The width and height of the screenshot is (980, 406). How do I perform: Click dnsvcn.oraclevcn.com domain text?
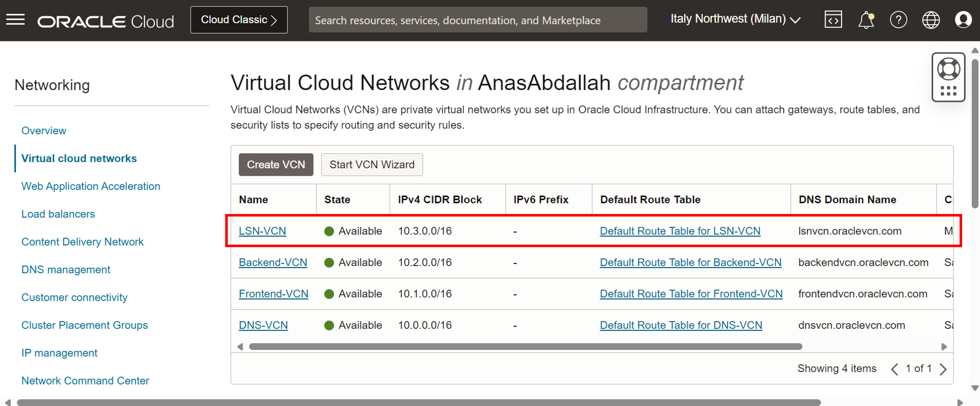coord(852,325)
